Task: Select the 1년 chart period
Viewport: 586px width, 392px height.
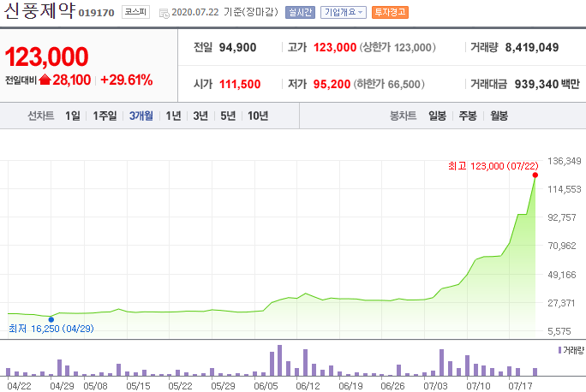Action: coord(173,116)
